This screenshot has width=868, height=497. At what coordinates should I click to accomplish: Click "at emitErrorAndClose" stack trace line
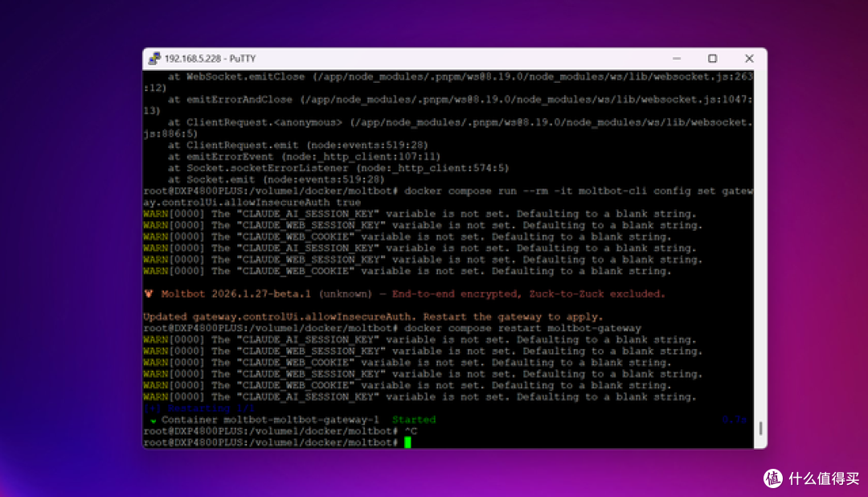click(461, 99)
